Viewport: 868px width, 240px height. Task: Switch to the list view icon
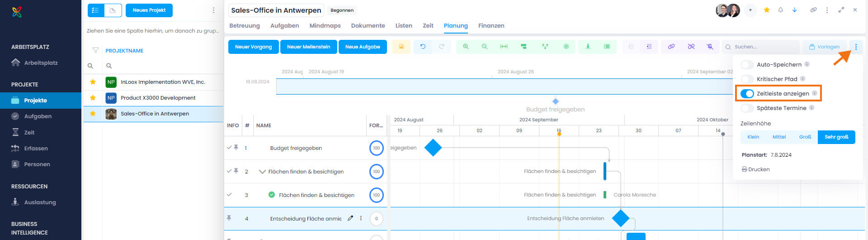96,10
